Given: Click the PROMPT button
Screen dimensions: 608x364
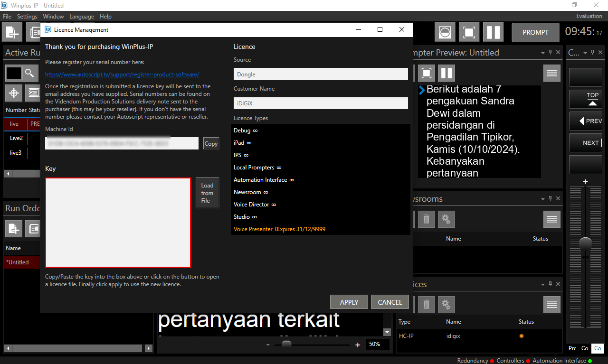Looking at the screenshot, I should [x=535, y=32].
